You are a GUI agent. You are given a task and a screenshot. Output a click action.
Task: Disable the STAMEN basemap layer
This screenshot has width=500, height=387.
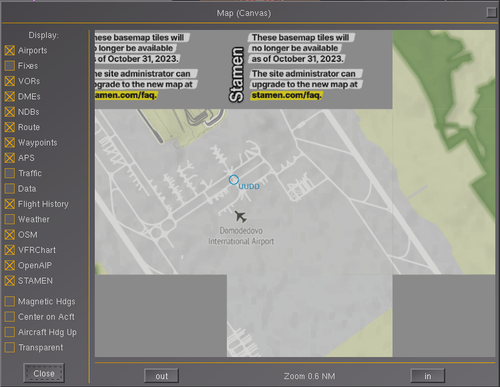[x=10, y=281]
